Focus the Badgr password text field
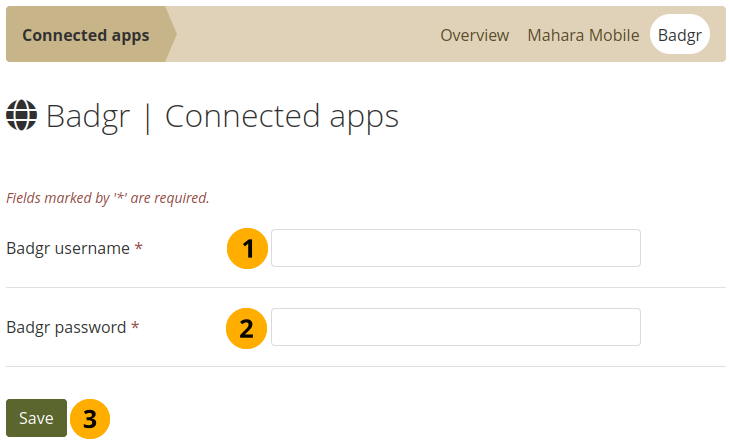Screen dimensions: 730x446 [x=455, y=326]
